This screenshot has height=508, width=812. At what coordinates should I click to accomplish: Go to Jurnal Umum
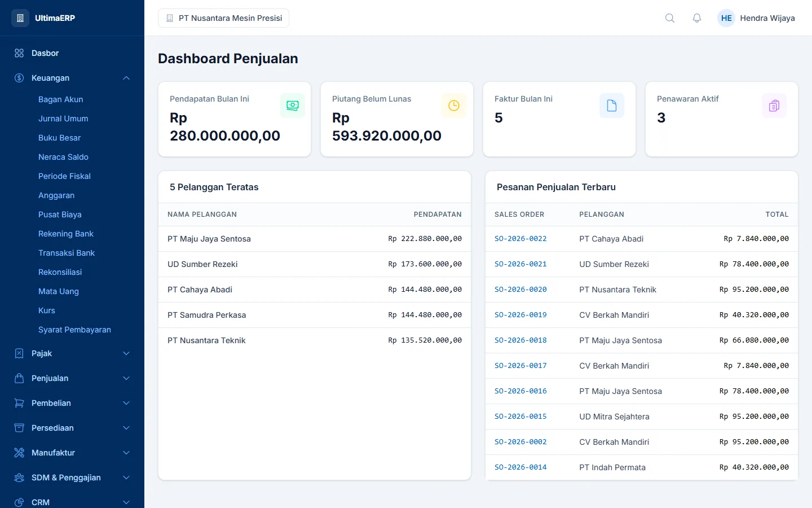(63, 119)
